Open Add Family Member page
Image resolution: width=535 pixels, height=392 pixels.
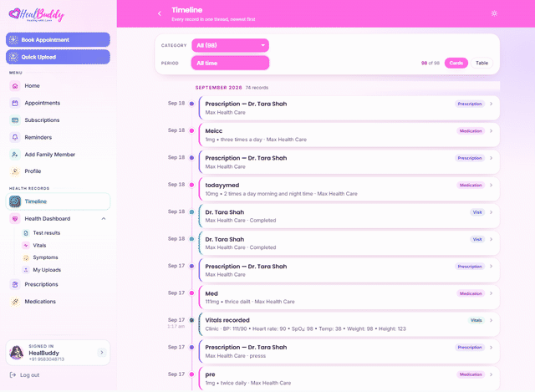pos(58,155)
